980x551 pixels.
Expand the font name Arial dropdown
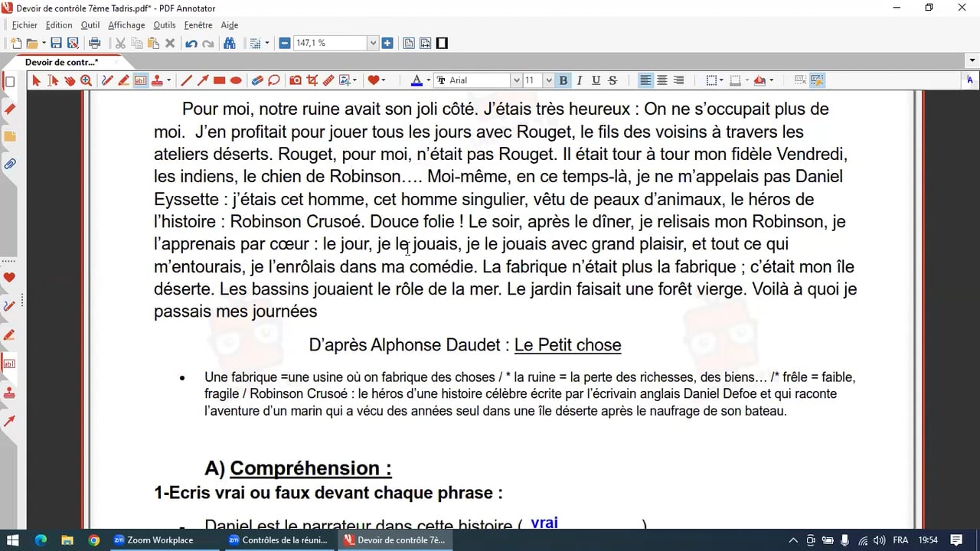coord(516,80)
